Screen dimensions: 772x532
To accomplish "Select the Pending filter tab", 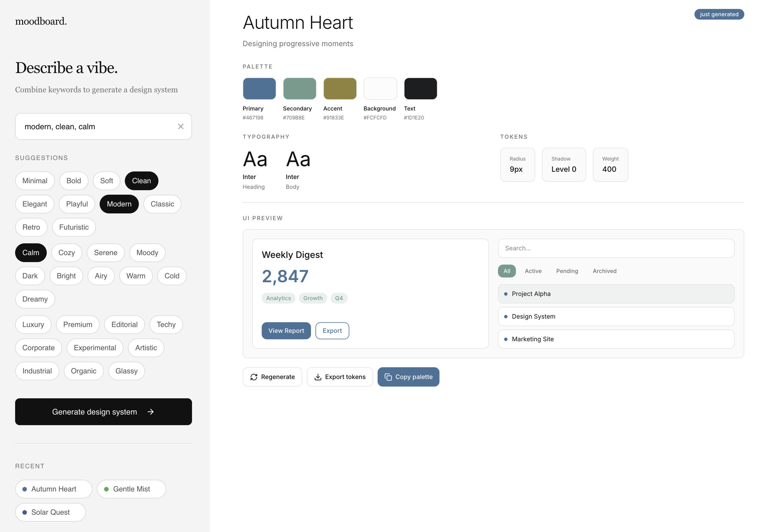I will pos(567,271).
